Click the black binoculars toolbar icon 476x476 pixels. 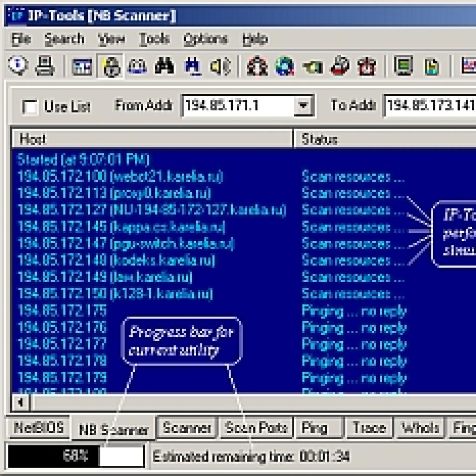click(165, 65)
